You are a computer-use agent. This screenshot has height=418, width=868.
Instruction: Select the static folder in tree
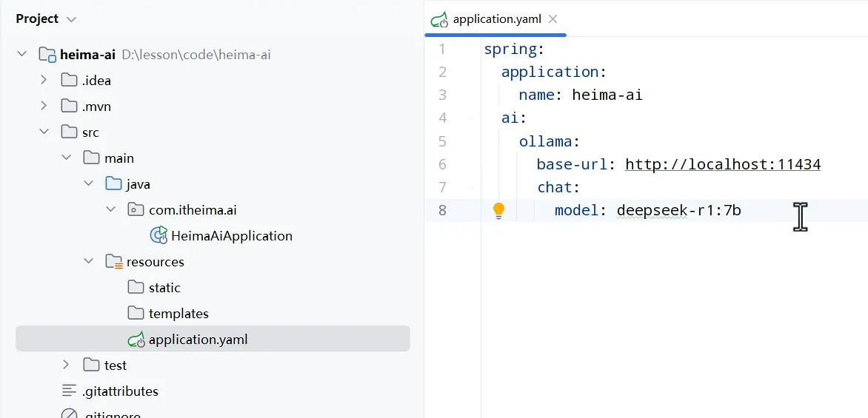point(164,288)
